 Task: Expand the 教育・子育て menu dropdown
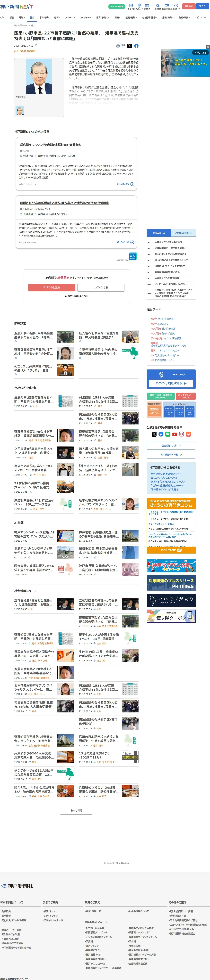(x=103, y=17)
